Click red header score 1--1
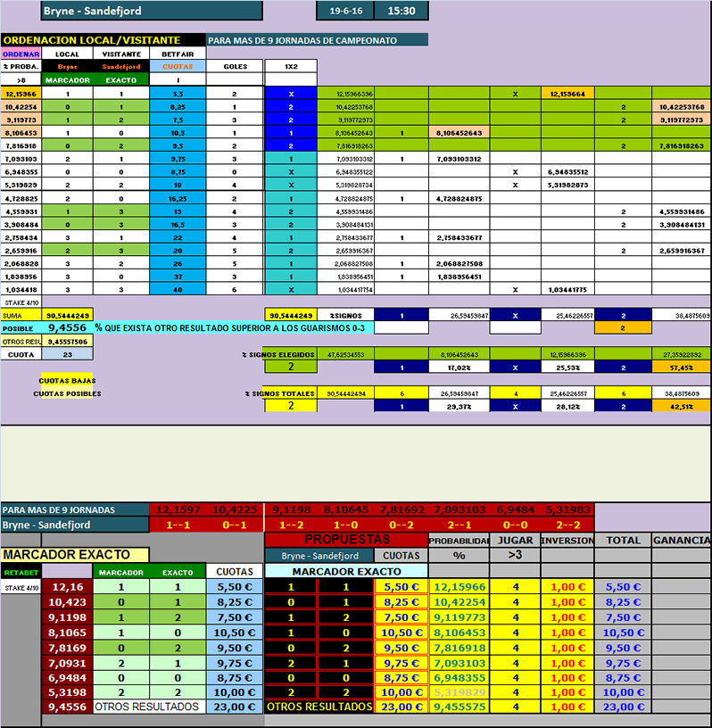 (178, 525)
